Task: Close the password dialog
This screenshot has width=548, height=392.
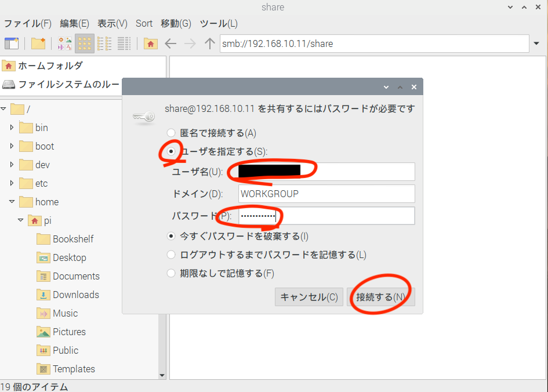Action: click(414, 87)
